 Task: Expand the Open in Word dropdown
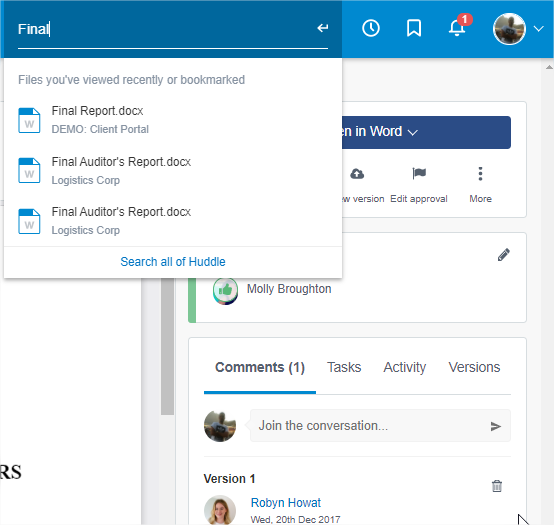point(412,132)
